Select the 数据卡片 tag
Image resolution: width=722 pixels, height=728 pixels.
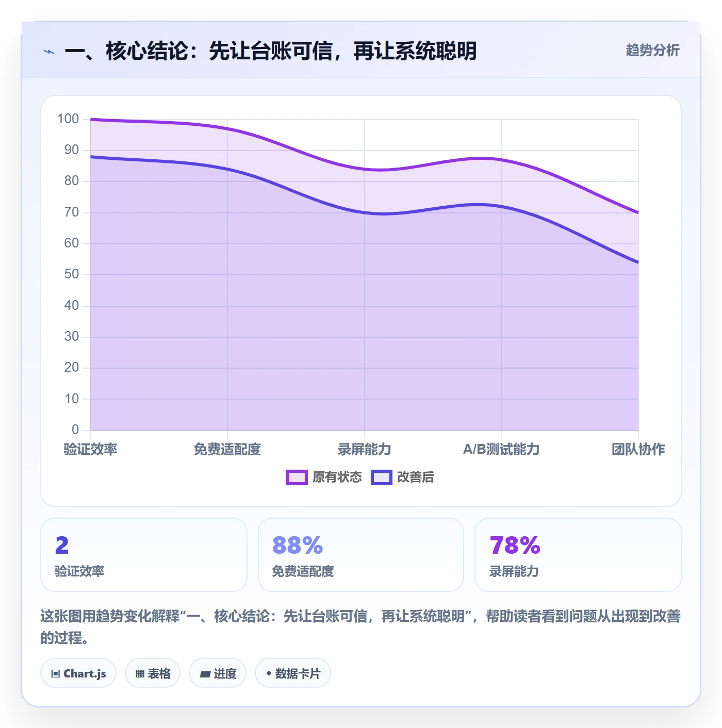pyautogui.click(x=293, y=673)
